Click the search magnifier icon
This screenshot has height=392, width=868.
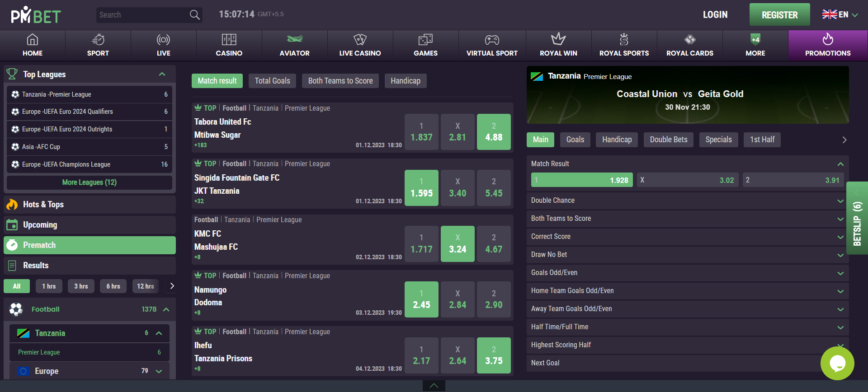(194, 15)
